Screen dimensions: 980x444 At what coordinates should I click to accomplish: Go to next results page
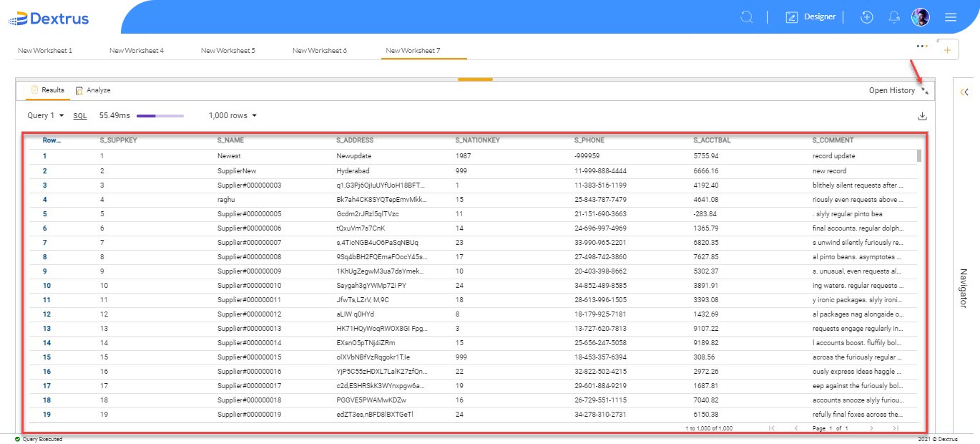click(871, 428)
